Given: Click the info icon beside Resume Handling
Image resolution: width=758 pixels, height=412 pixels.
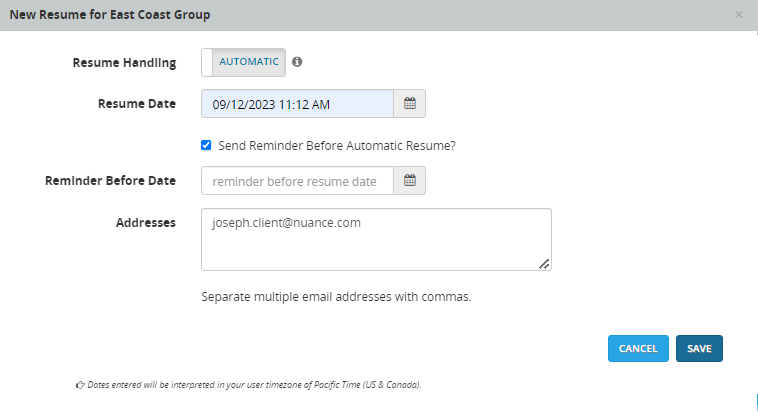Looking at the screenshot, I should [297, 62].
